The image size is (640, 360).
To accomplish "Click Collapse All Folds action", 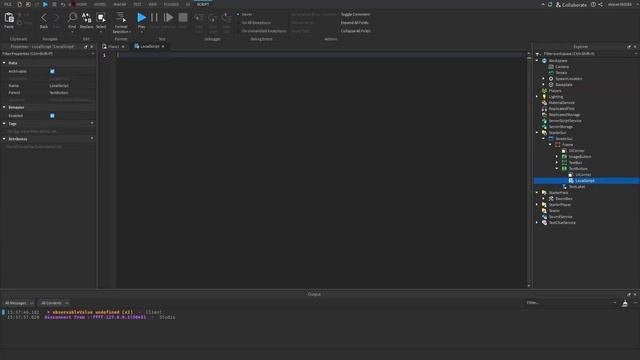I will tap(356, 31).
